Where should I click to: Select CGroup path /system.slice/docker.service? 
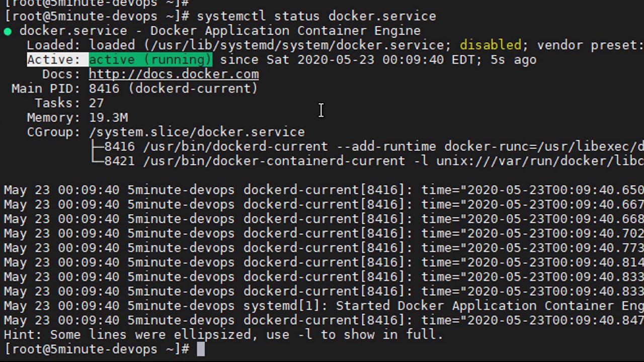click(x=197, y=132)
